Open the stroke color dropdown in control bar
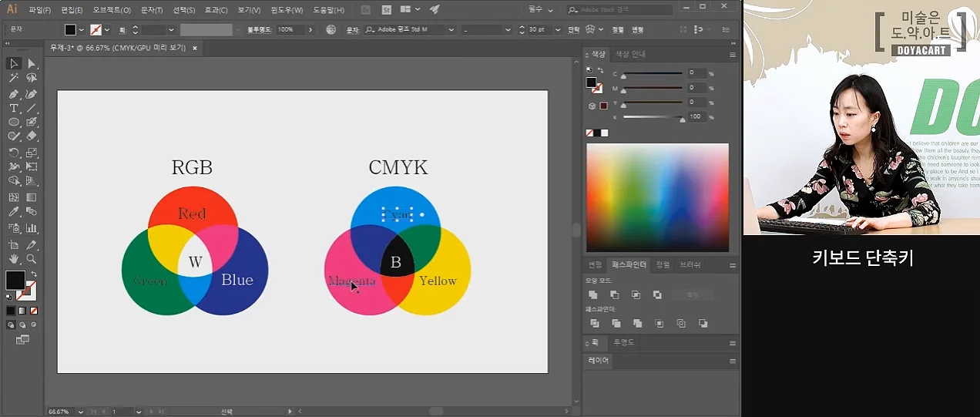Image resolution: width=980 pixels, height=417 pixels. 107,29
